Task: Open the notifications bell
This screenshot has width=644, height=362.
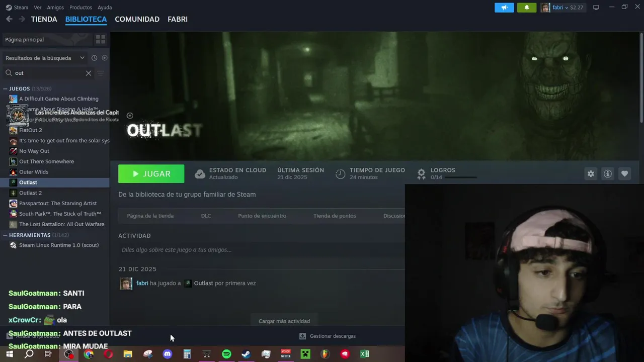Action: click(x=527, y=8)
